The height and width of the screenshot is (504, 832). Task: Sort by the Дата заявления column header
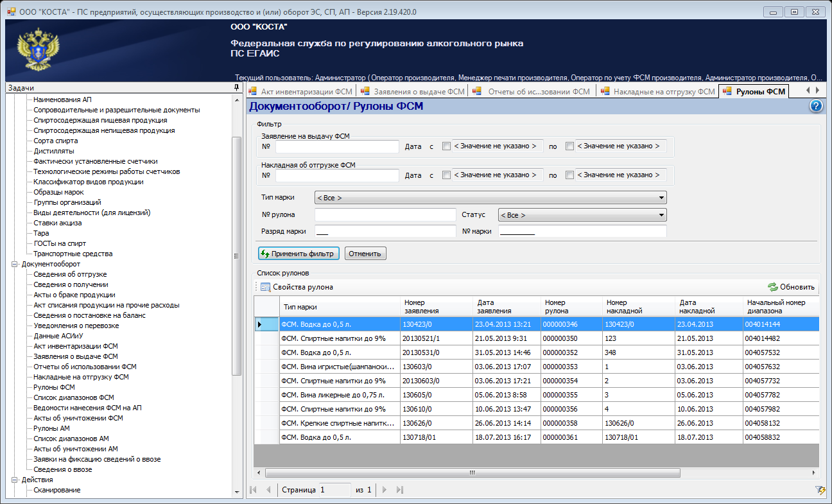click(x=506, y=306)
